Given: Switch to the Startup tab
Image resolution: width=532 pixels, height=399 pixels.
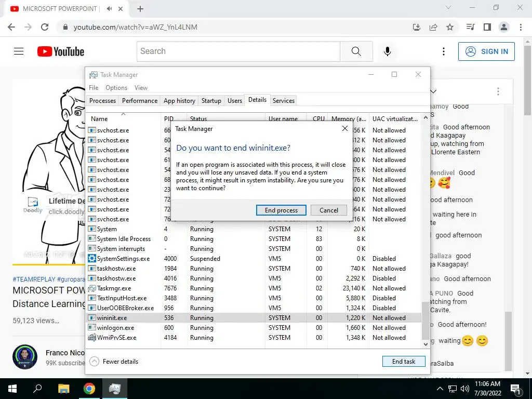Looking at the screenshot, I should tap(211, 100).
